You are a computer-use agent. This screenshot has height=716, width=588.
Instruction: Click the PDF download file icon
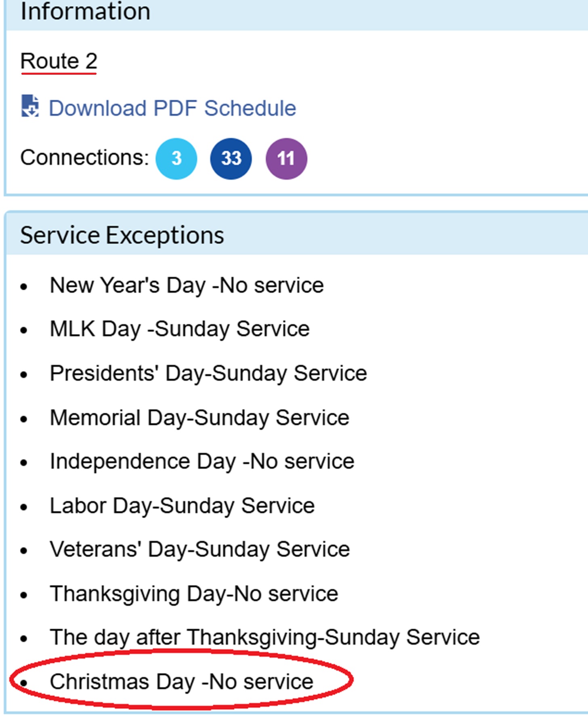[x=30, y=107]
